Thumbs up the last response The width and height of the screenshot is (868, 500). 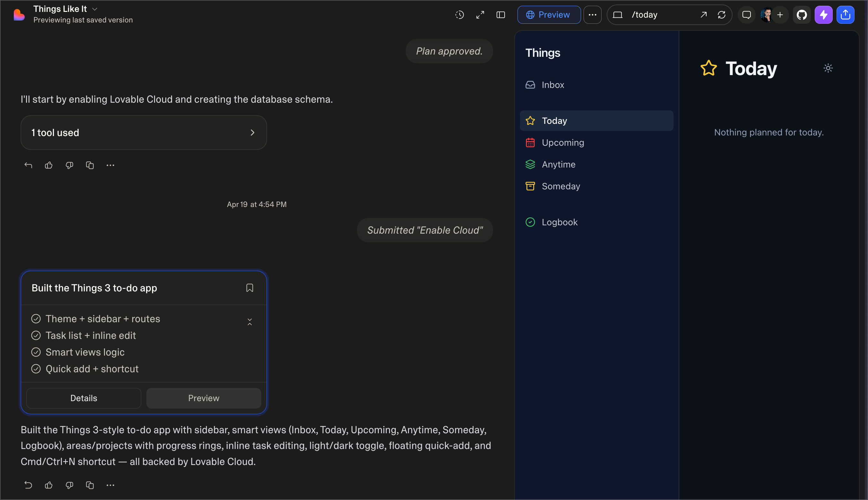tap(49, 485)
